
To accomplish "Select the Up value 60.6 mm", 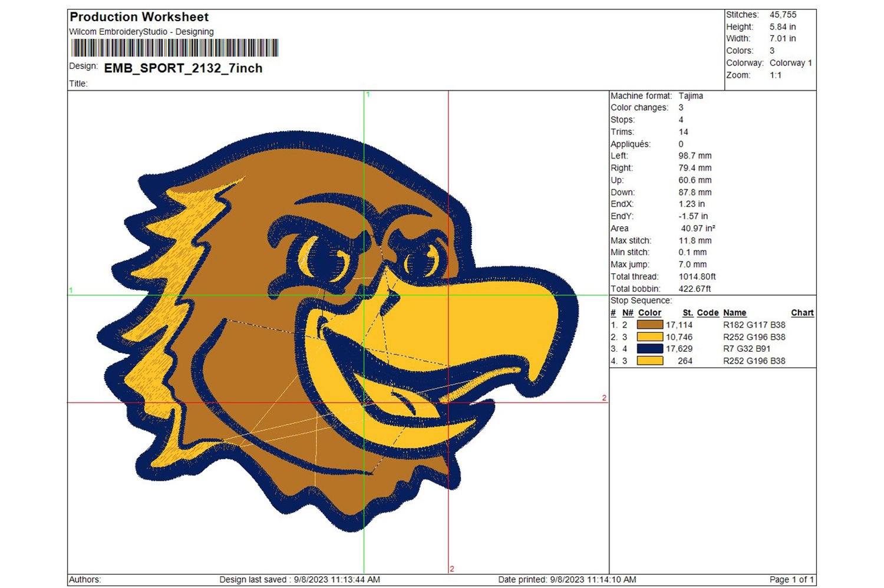I will 695,180.
